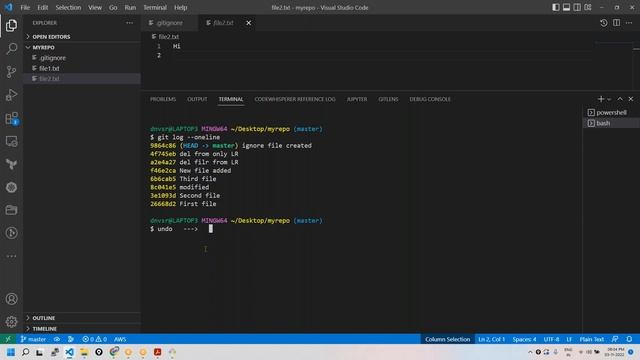640x360 pixels.
Task: Change encoding via UTF-8 indicator
Action: [551, 339]
